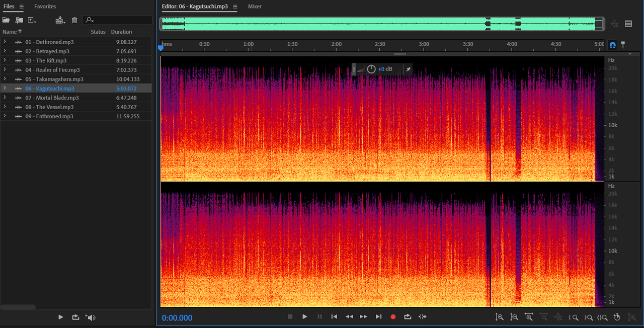The image size is (644, 328).
Task: Click Zoom Out Amplitude icon
Action: click(x=514, y=317)
